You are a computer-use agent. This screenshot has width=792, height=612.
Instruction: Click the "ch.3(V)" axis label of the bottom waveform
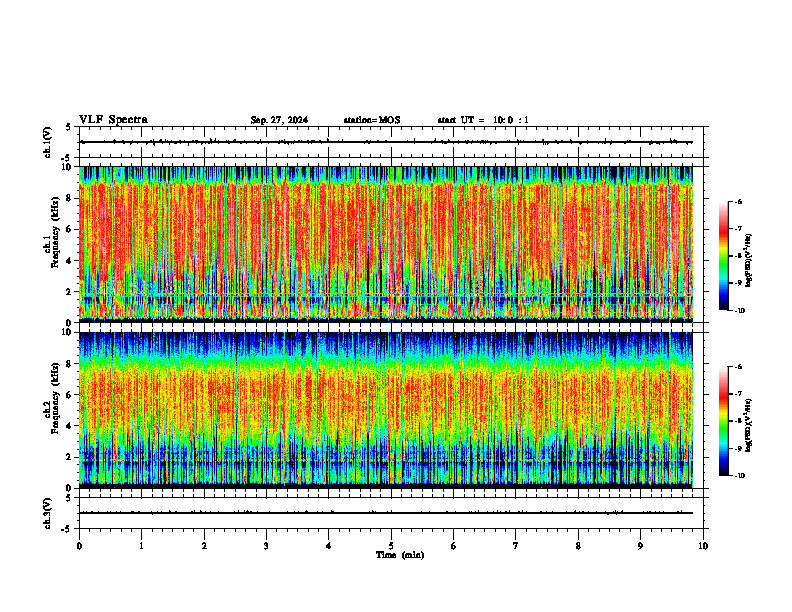[x=48, y=513]
